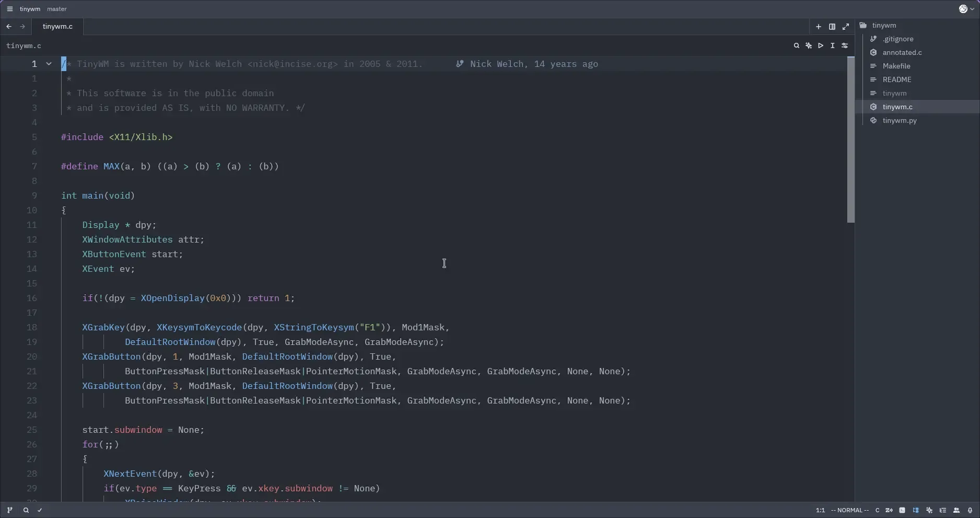Click line number 16 in gutter
The width and height of the screenshot is (980, 518).
(x=32, y=298)
